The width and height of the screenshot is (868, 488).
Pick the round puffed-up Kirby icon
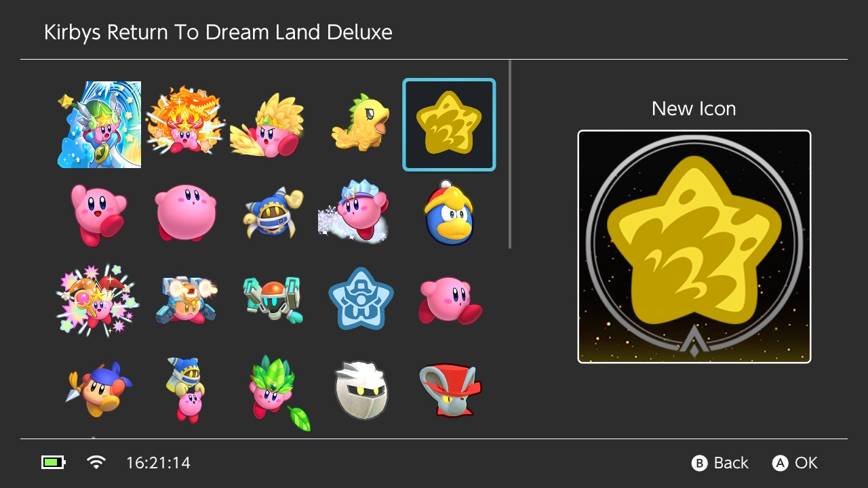click(184, 213)
